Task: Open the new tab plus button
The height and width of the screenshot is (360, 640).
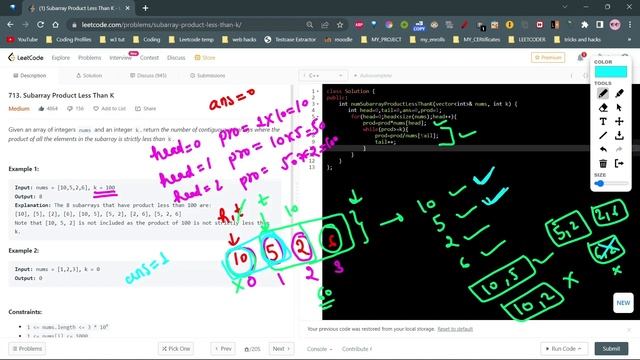Action: pos(145,8)
